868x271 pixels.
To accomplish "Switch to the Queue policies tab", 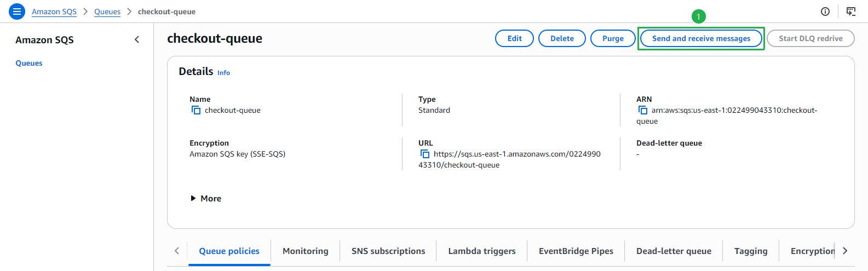I will [229, 251].
